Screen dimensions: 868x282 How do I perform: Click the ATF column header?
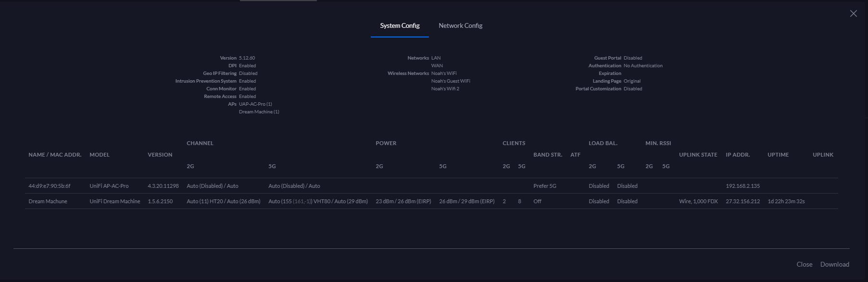point(575,155)
